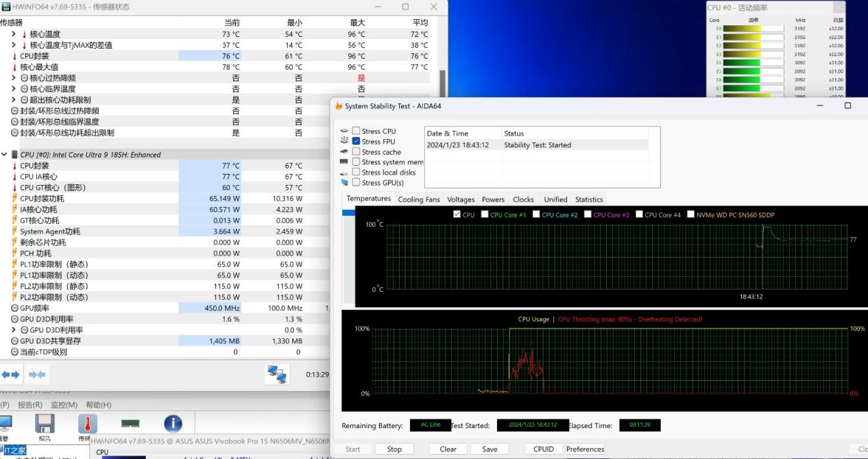This screenshot has height=459, width=868.
Task: Switch to the Cooling Fans tab
Action: point(418,199)
